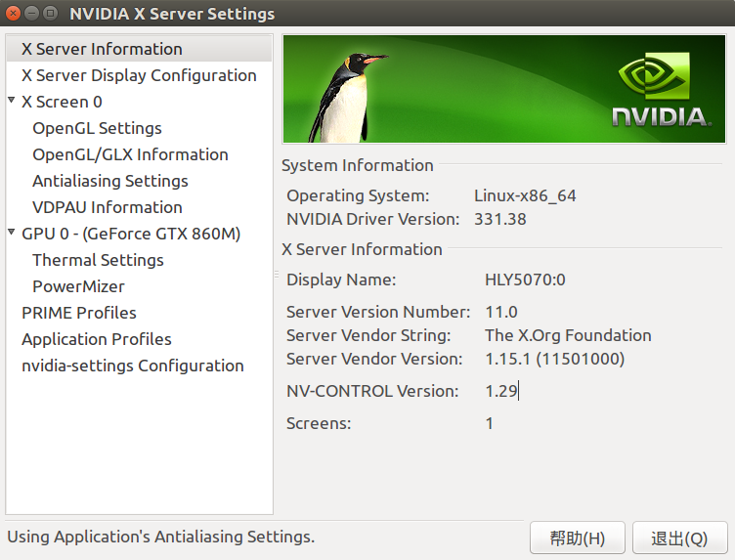Collapse the X Screen 0 tree arrow
The image size is (735, 560).
pos(12,100)
